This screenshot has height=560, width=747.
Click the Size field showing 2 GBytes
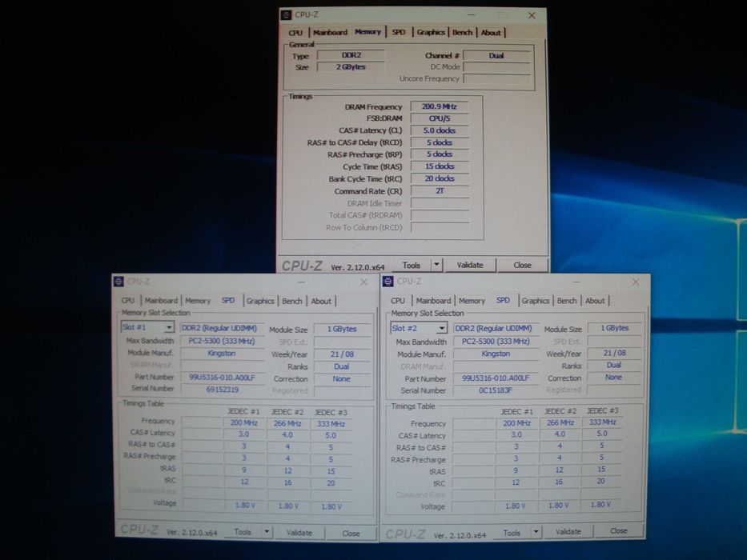(x=351, y=67)
